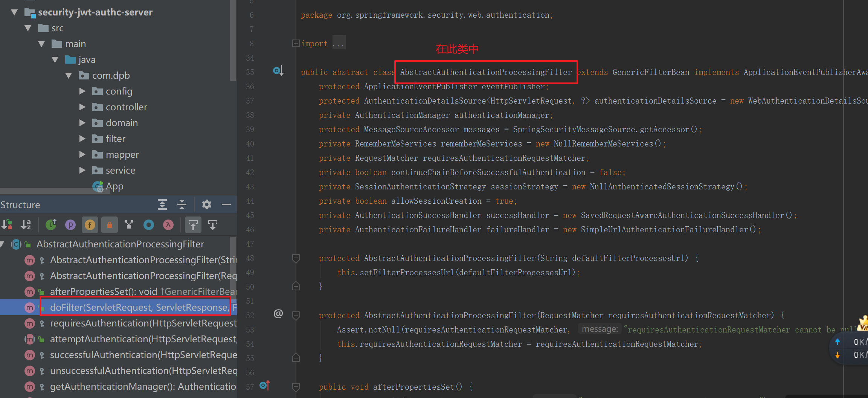
Task: Click the @ gutter icon on line 52
Action: click(x=278, y=314)
